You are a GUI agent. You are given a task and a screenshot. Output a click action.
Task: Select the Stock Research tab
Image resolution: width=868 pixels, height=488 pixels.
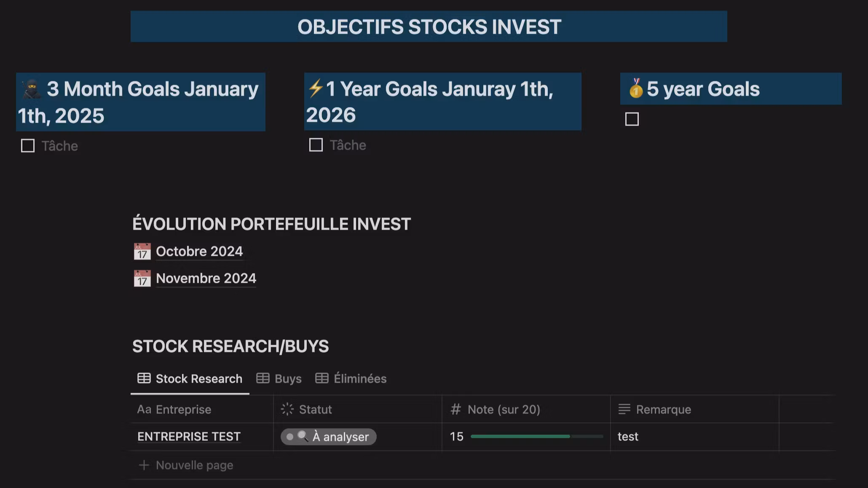[190, 378]
